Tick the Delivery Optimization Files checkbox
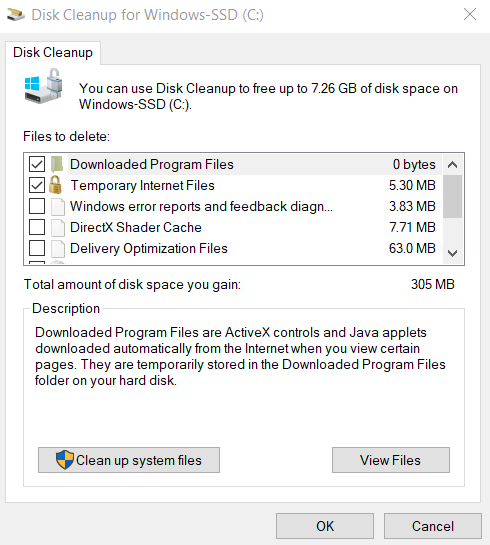Viewport: 490px width, 545px height. tap(37, 248)
